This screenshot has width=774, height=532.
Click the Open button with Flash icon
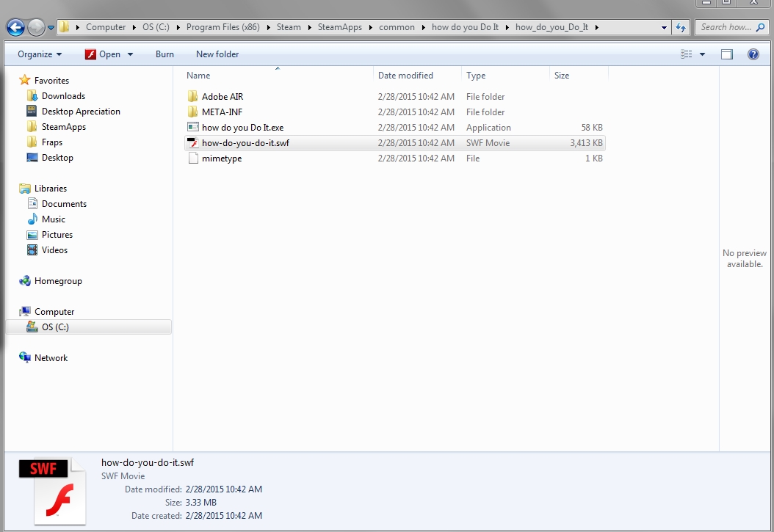103,54
